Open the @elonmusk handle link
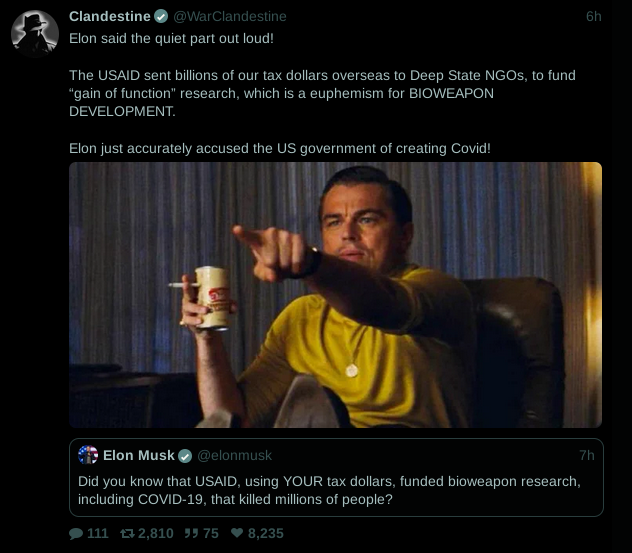Screen dimensions: 632x553 pyautogui.click(x=234, y=456)
